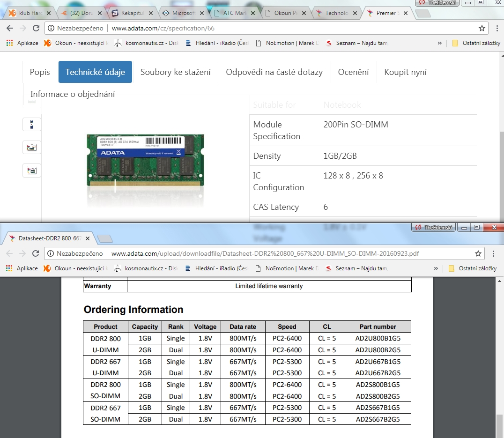Select first product thumbnail image

tap(32, 124)
